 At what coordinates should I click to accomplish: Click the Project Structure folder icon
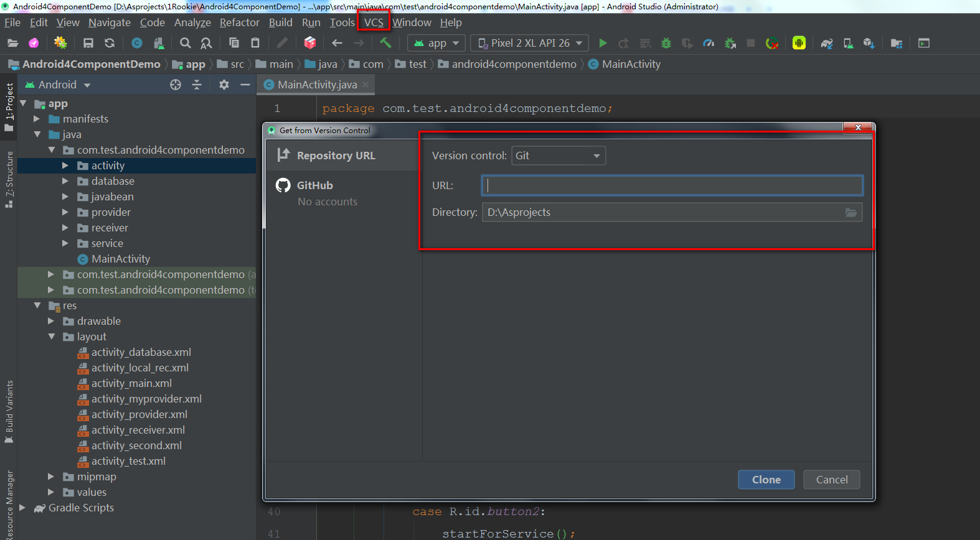click(897, 43)
